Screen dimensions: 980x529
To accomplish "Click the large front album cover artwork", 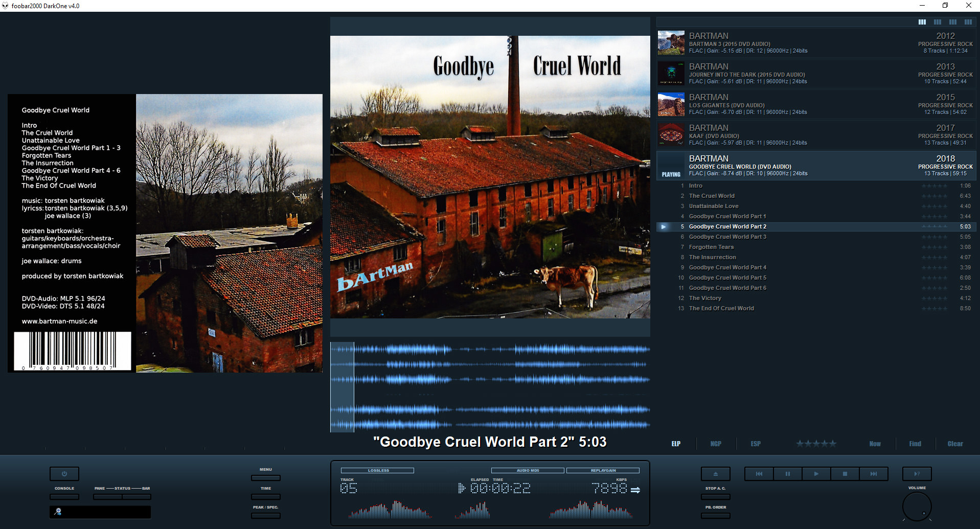I will 490,177.
